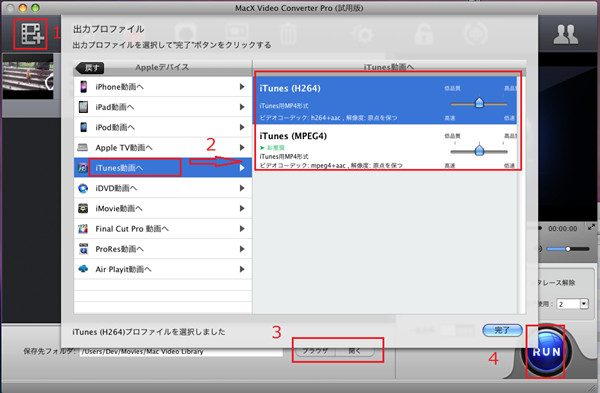Select ProRes動画へ category
Screen dimensions: 600x393
click(x=163, y=249)
